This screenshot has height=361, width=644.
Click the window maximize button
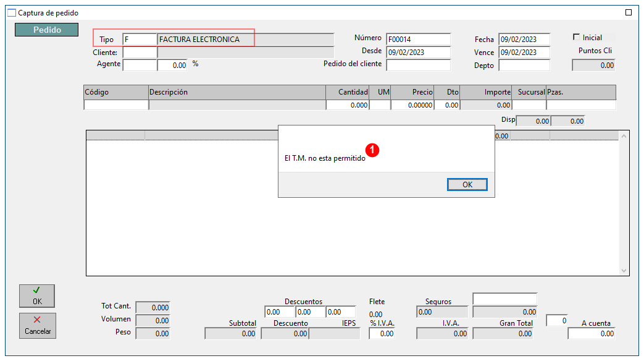629,12
